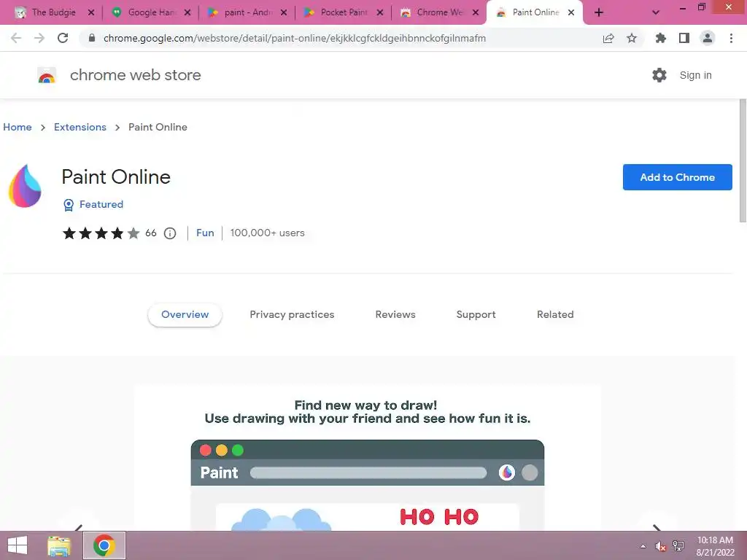Click the lock icon in the address bar

[92, 38]
